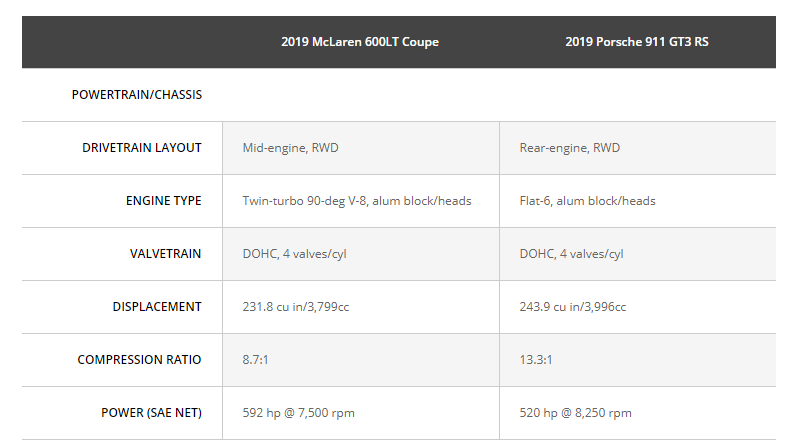The image size is (791, 446).
Task: Select the POWERTRAIN/CHASSIS section heading
Action: coord(136,95)
